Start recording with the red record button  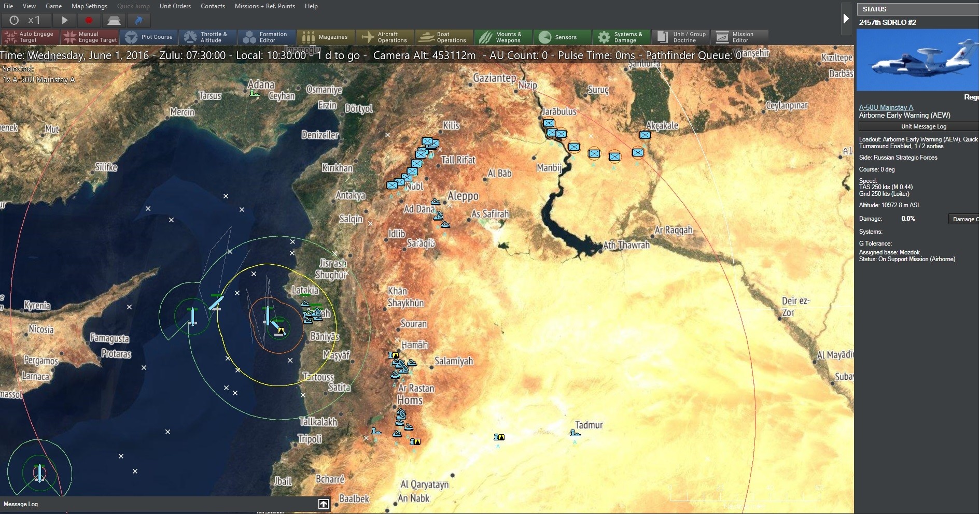[89, 20]
